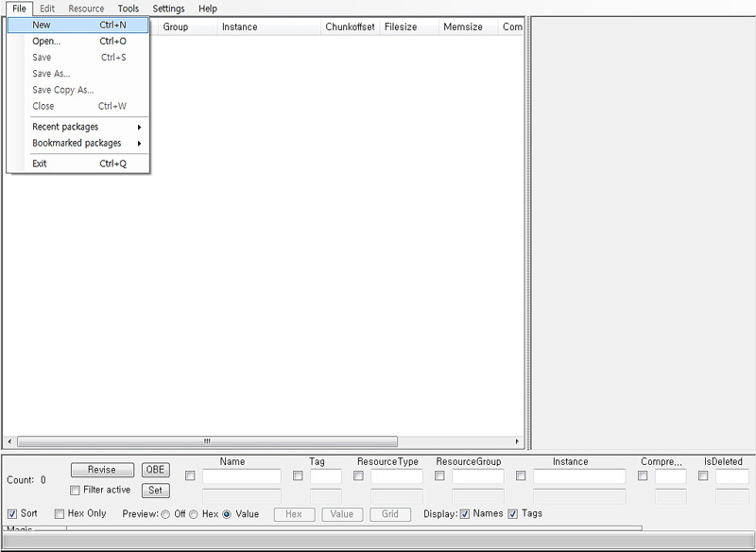Image resolution: width=756 pixels, height=552 pixels.
Task: Click the greyed-out Save entry
Action: 78,58
